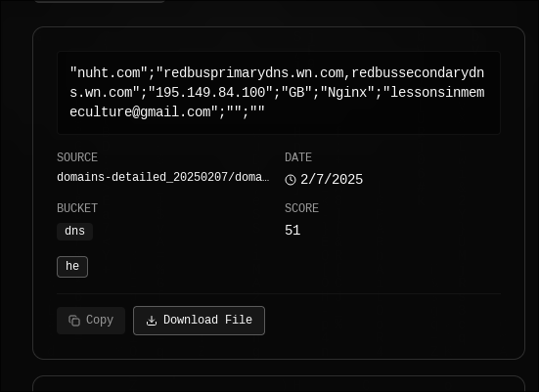Click the score value 51
This screenshot has height=392, width=539.
(x=292, y=230)
